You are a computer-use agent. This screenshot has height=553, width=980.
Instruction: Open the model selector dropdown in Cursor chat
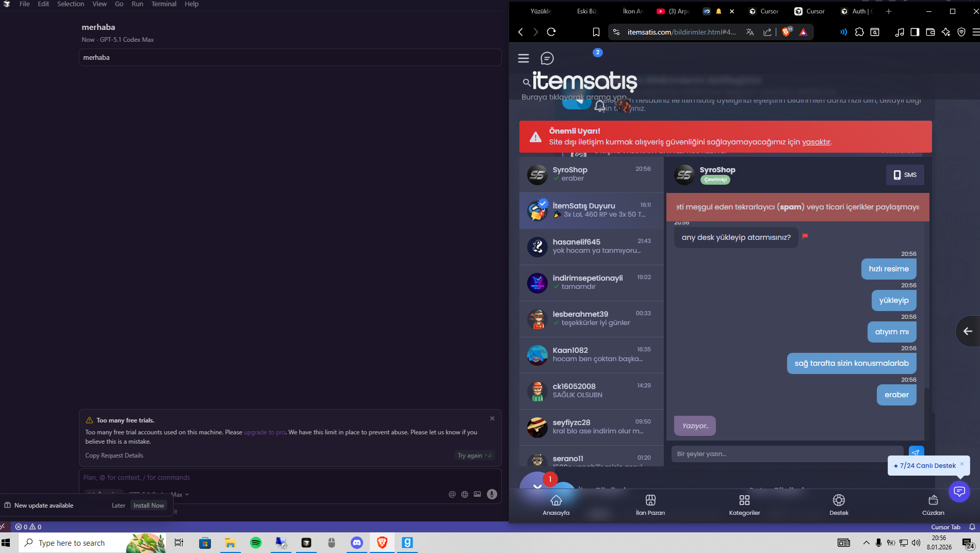pyautogui.click(x=159, y=494)
